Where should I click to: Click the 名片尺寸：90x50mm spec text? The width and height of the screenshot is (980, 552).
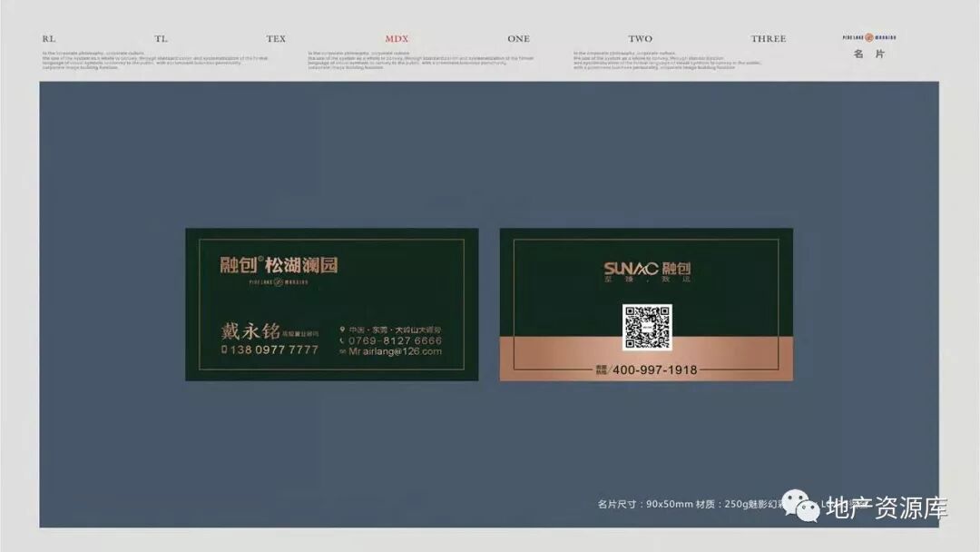(645, 504)
